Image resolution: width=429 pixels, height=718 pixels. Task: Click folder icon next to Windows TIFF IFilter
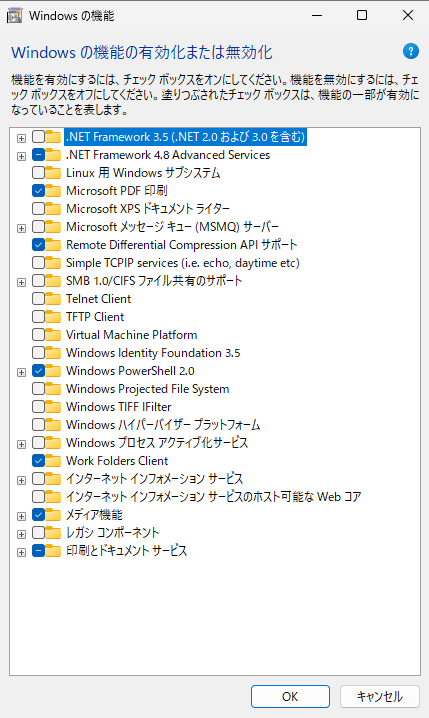pos(53,407)
